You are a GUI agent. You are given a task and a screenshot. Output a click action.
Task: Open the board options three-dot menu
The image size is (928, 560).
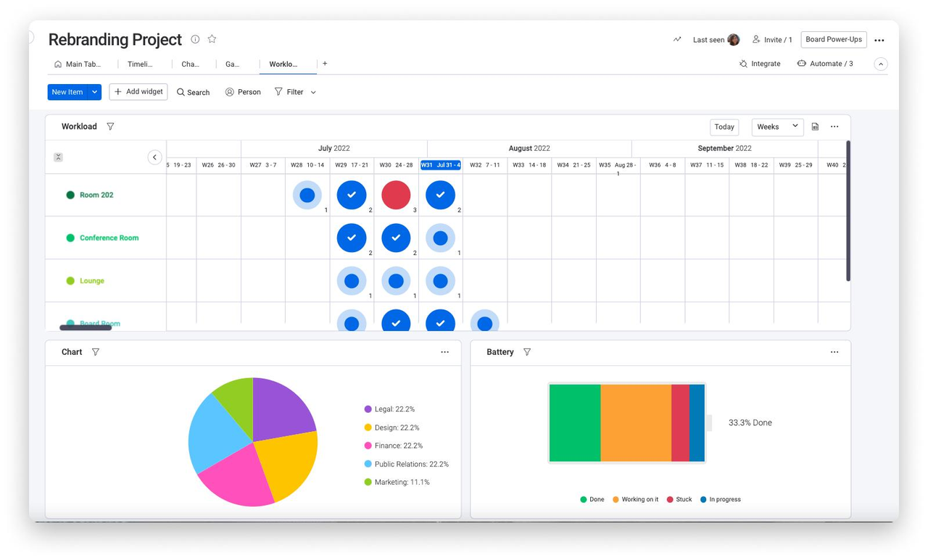coord(879,41)
